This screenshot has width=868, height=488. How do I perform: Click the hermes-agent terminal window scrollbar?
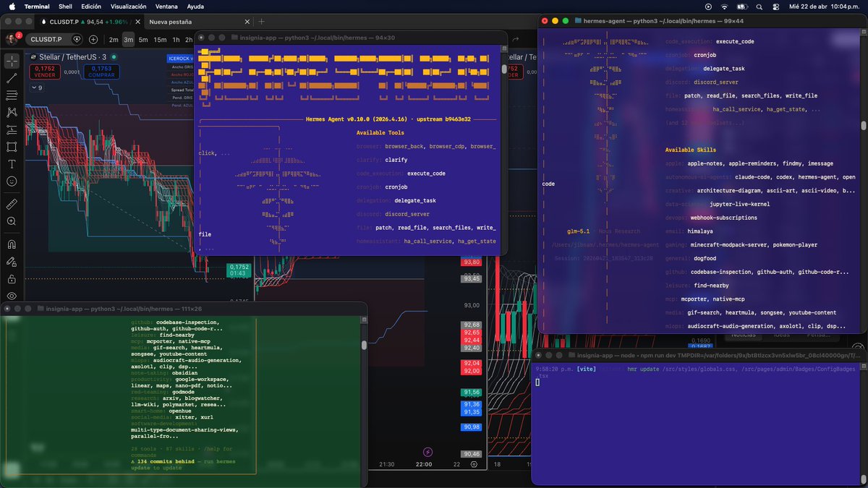pos(864,127)
